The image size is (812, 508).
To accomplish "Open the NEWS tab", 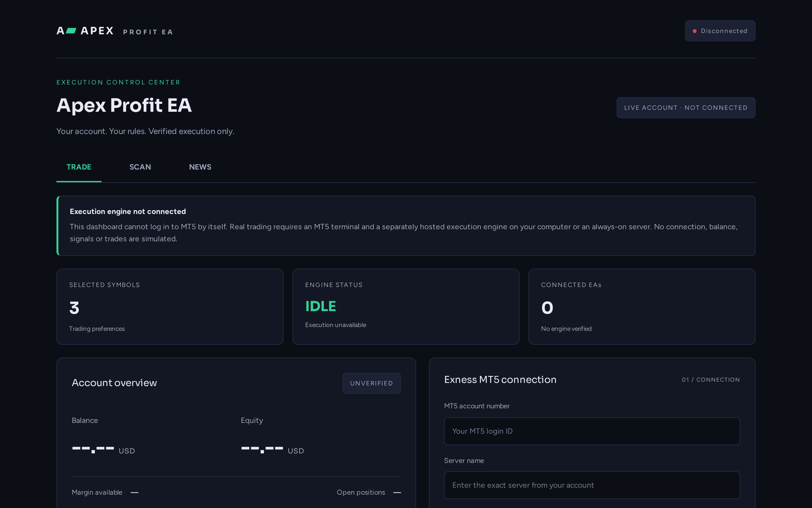I will pos(200,167).
